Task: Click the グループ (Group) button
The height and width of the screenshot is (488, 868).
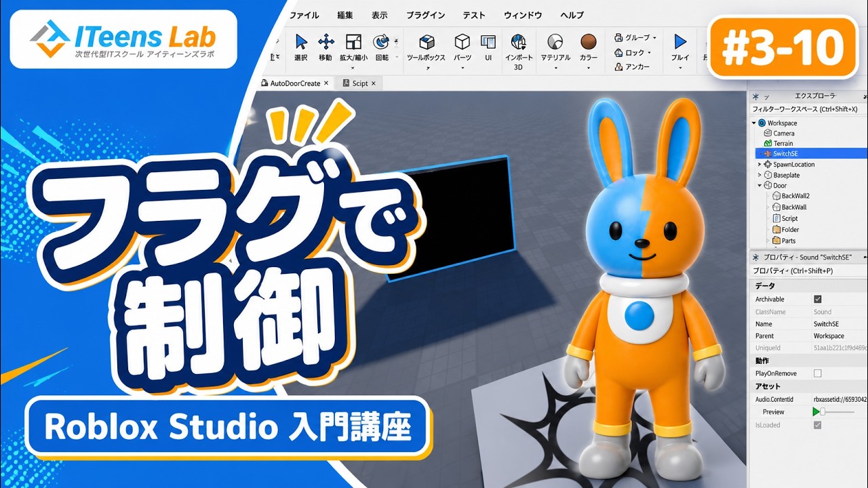Action: point(635,37)
